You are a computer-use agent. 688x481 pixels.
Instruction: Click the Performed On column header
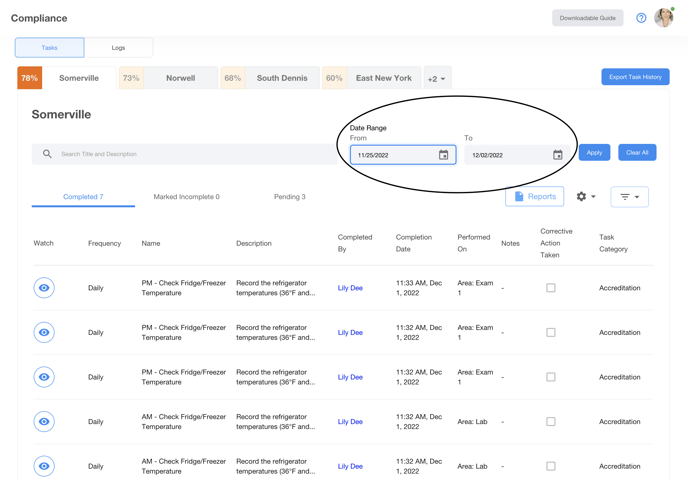click(473, 243)
